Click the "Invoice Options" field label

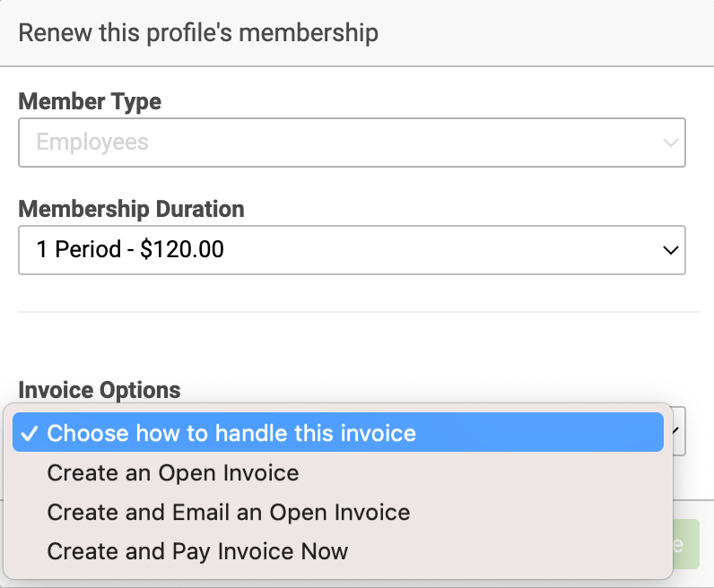click(x=100, y=390)
